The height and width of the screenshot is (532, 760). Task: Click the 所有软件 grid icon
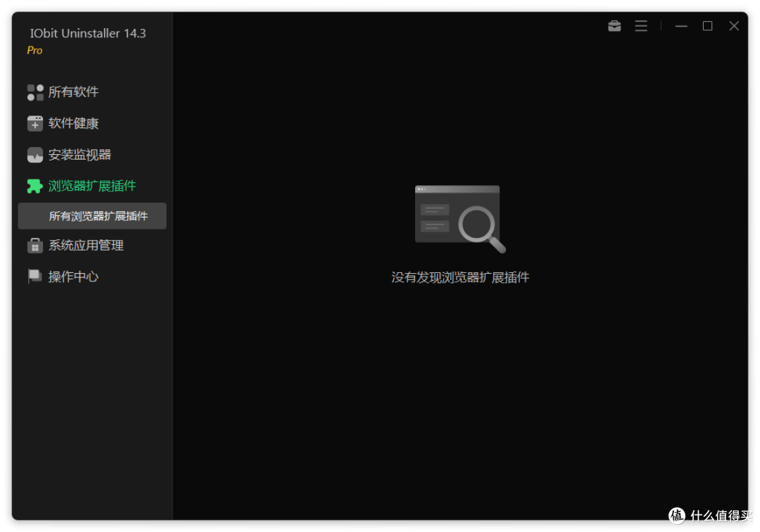point(35,92)
